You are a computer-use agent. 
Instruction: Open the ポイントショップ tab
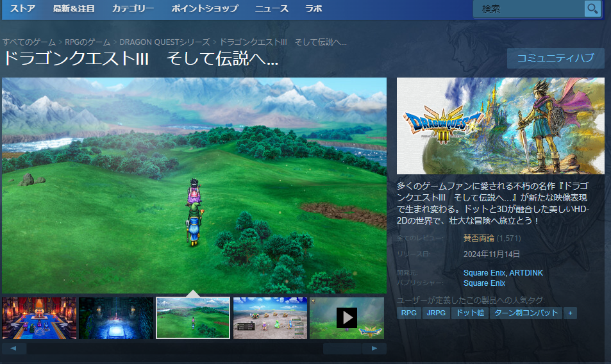click(x=205, y=8)
